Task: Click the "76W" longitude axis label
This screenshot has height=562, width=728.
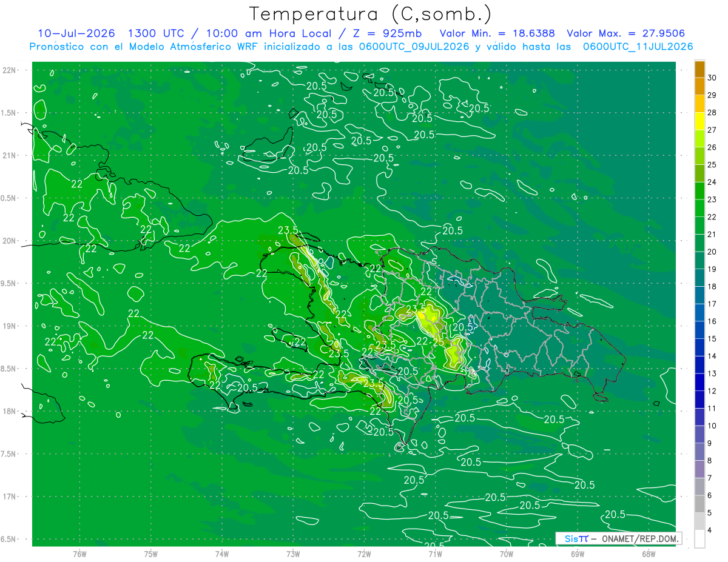Action: click(79, 554)
